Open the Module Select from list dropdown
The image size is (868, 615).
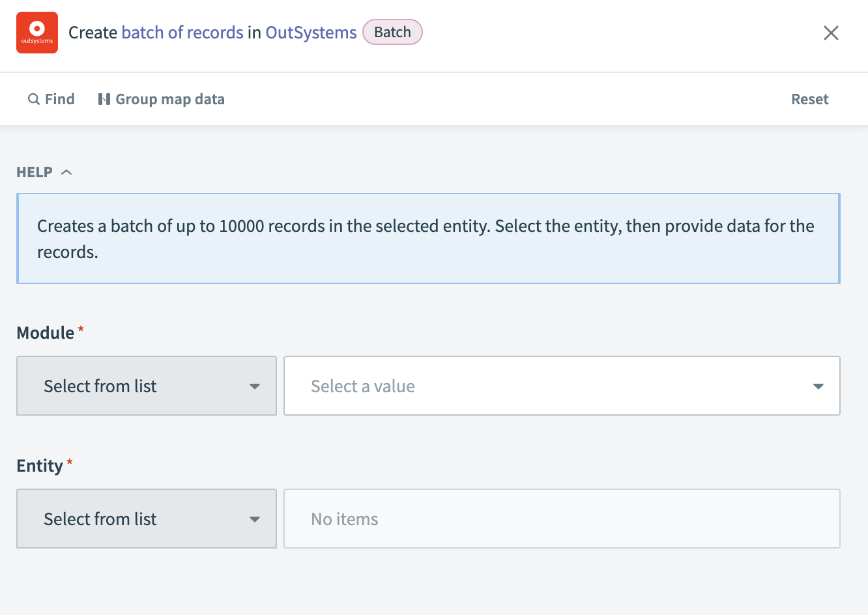(x=146, y=386)
